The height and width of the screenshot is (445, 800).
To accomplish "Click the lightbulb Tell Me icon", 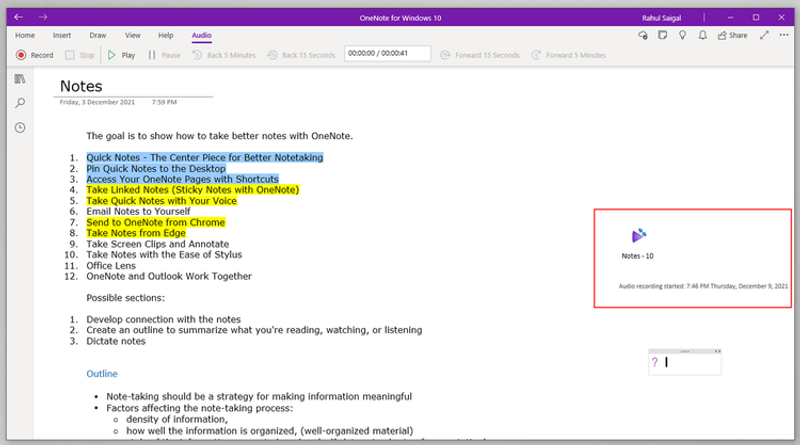I will (x=682, y=35).
